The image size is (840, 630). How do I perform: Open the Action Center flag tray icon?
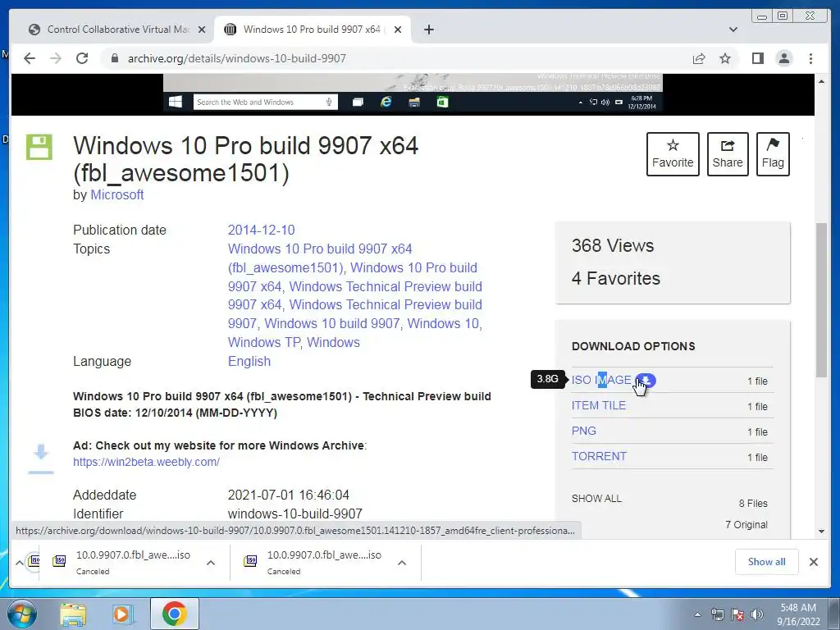(x=737, y=614)
